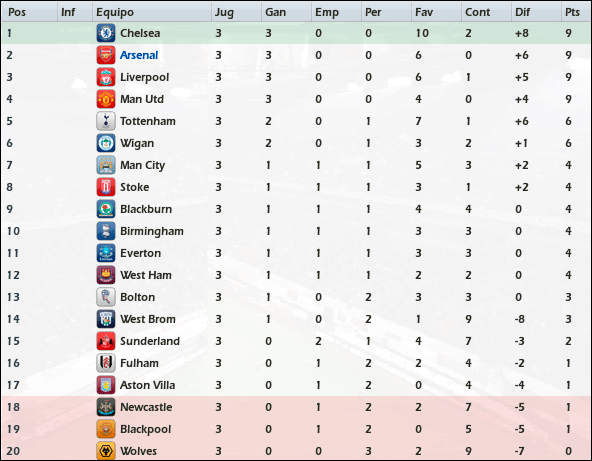Click the Newcastle club crest
This screenshot has width=592, height=461.
point(106,407)
